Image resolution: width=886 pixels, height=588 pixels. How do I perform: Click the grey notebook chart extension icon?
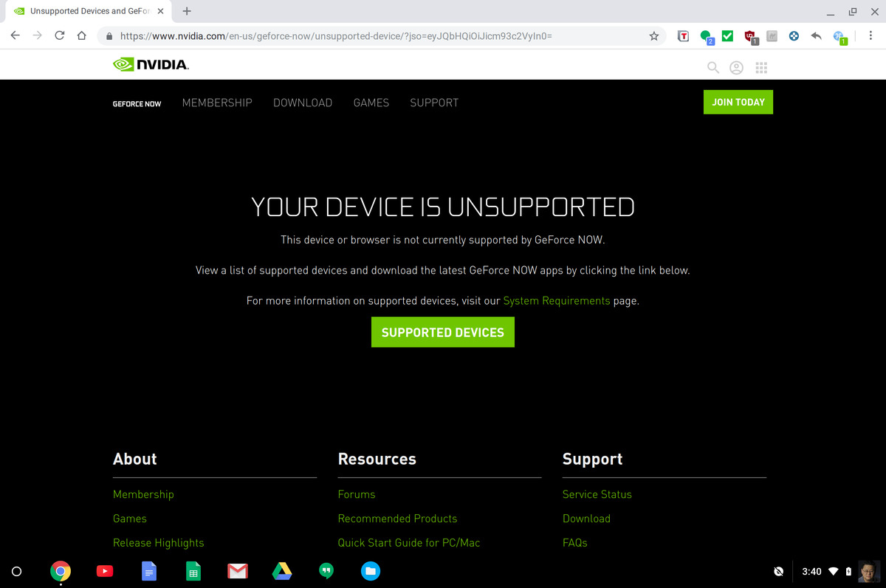click(x=772, y=35)
